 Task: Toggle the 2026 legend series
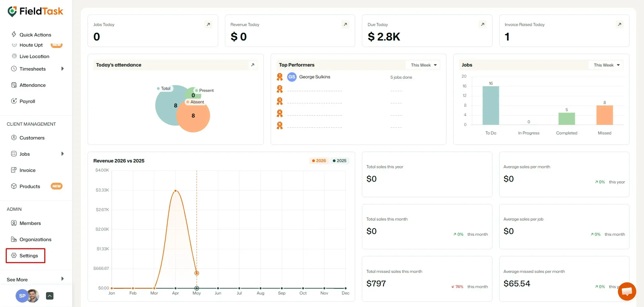pyautogui.click(x=319, y=161)
